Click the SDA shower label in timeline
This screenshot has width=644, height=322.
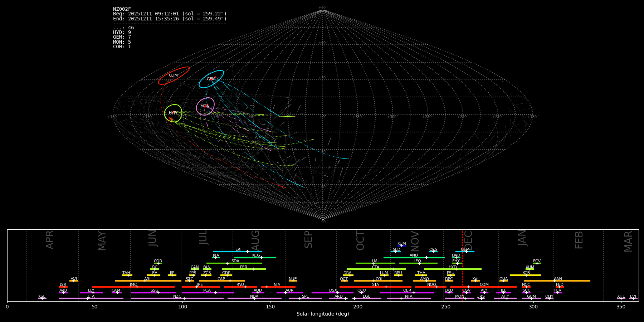235,261
